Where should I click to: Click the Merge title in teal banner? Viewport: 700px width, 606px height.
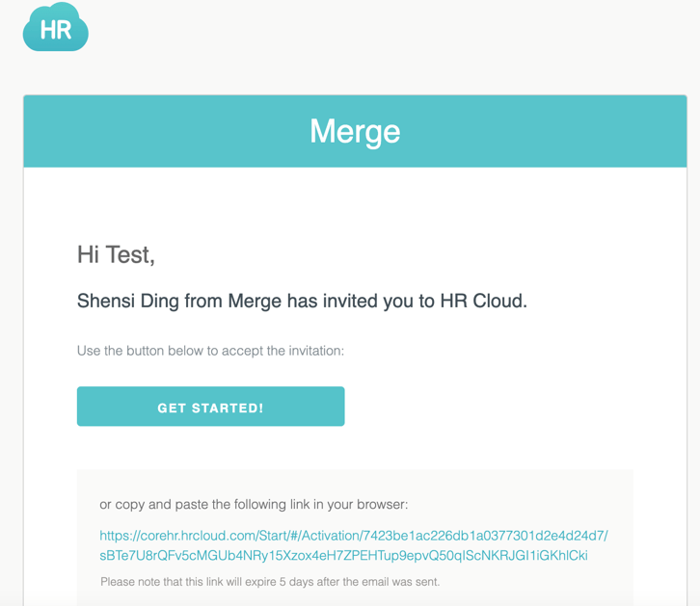[x=355, y=132]
